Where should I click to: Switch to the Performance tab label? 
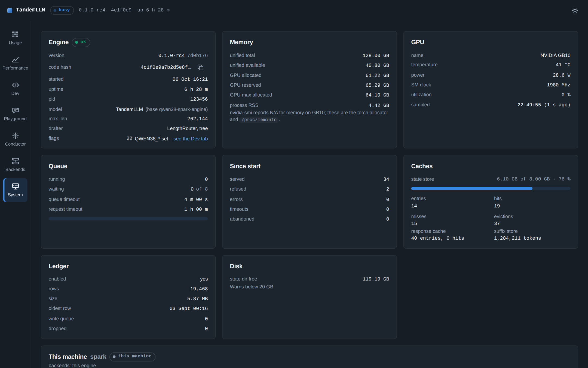coord(15,68)
